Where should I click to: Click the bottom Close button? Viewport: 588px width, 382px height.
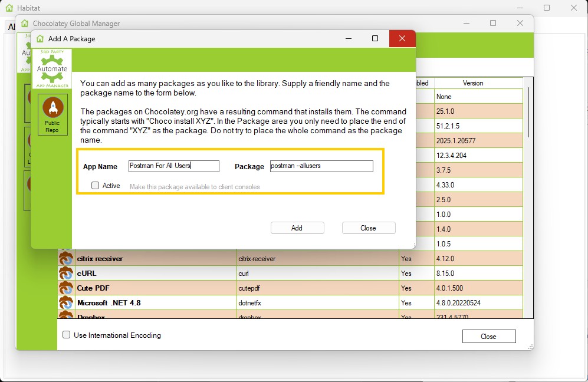488,336
